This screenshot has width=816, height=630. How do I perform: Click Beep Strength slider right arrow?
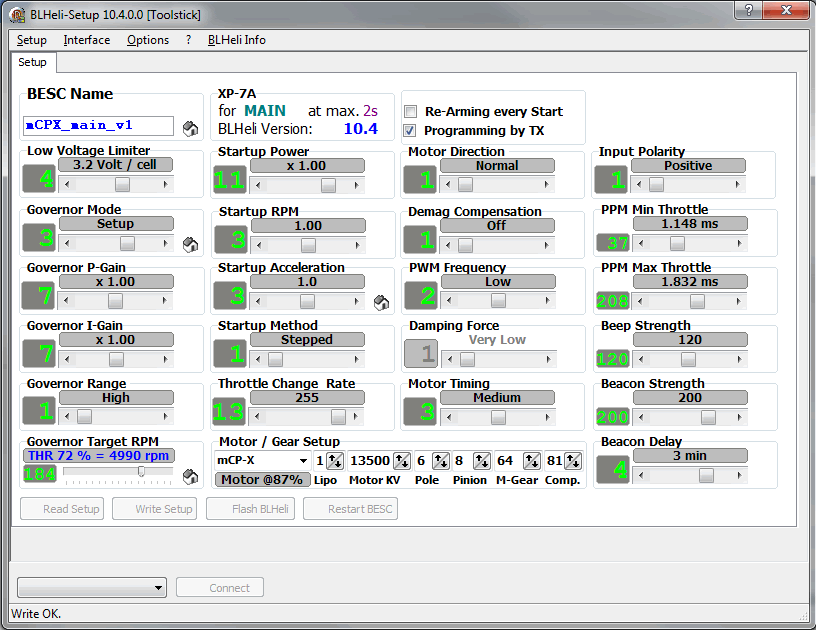click(x=740, y=359)
